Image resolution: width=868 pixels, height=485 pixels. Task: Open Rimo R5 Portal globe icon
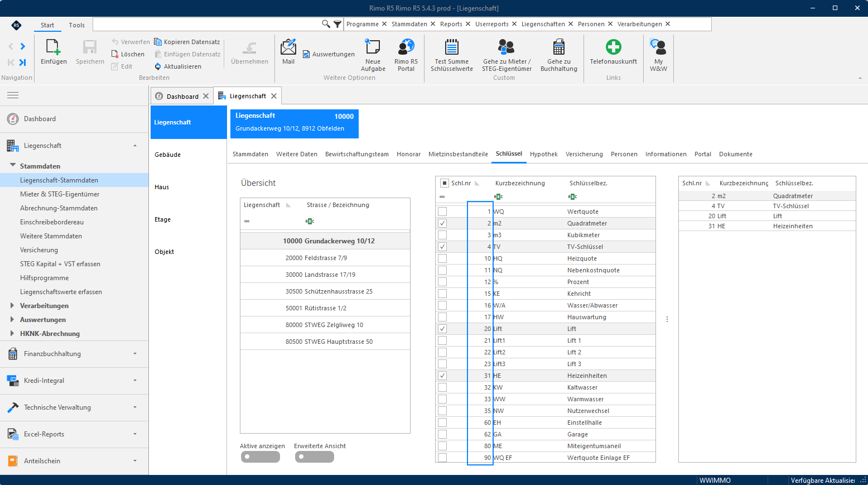coord(406,47)
